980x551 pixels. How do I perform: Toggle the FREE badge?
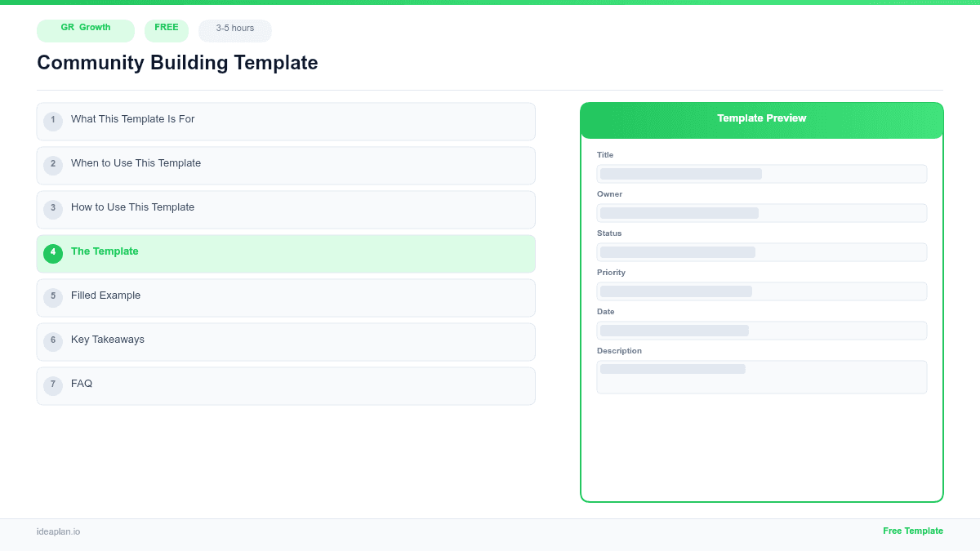(167, 29)
